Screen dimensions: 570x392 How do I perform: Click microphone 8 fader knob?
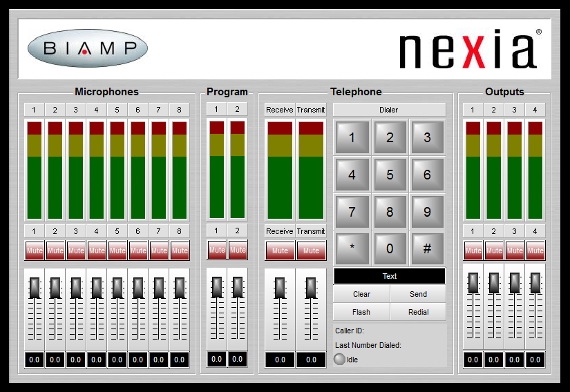coord(180,288)
